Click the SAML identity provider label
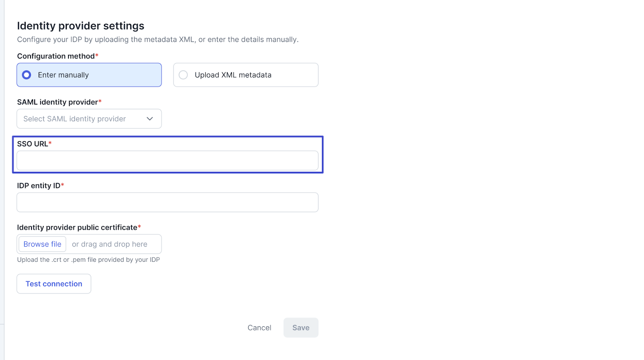Screen dimensions: 644x360 58,102
